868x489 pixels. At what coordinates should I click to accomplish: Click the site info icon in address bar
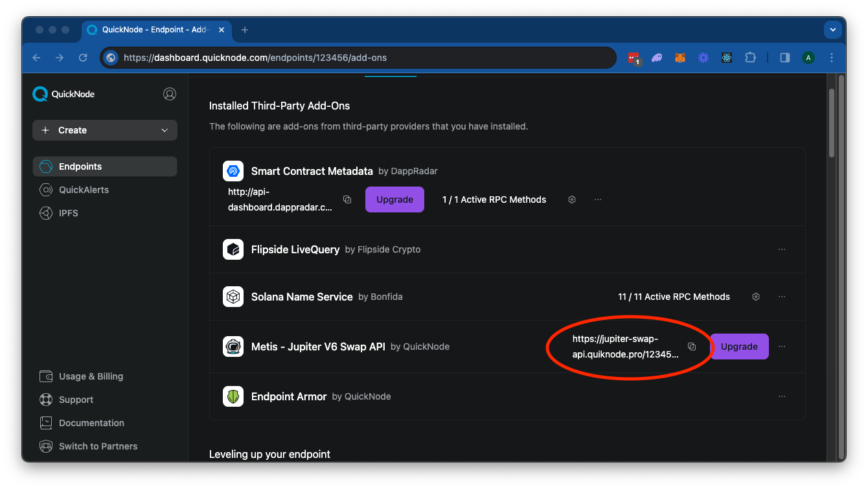[111, 58]
